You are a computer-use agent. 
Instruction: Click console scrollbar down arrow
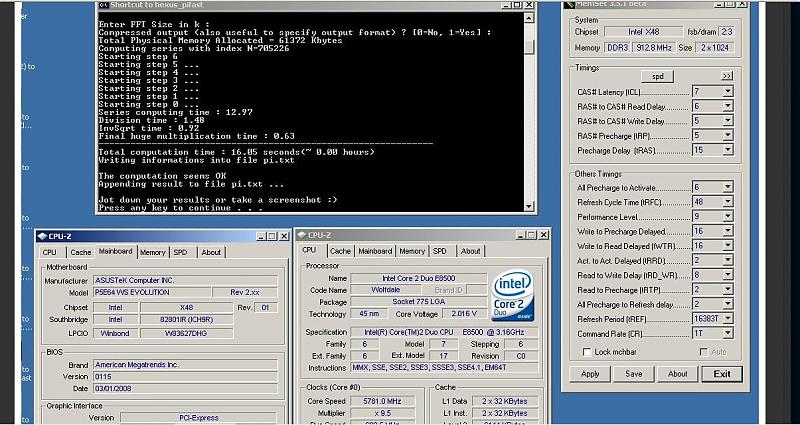click(x=529, y=206)
